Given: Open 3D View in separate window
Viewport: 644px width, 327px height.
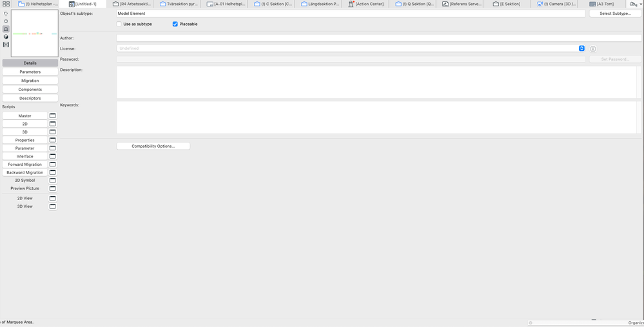Looking at the screenshot, I should [x=53, y=206].
